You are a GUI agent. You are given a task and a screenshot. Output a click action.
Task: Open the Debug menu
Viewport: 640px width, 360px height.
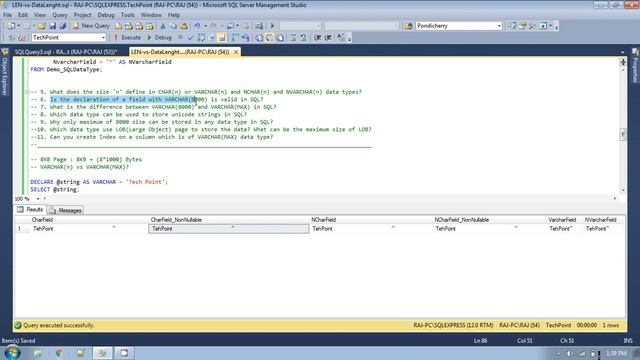(x=106, y=15)
